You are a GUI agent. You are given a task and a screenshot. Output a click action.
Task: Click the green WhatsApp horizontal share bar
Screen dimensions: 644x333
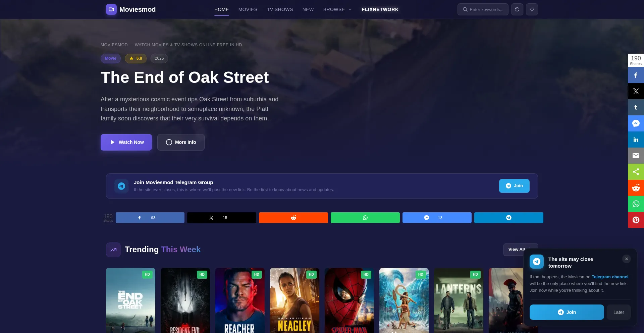(x=365, y=218)
